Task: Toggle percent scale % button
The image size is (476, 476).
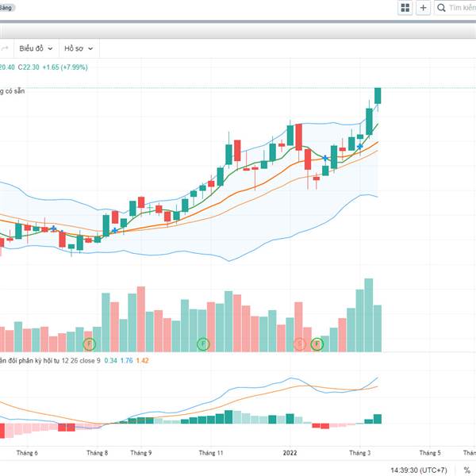Action: [x=466, y=470]
